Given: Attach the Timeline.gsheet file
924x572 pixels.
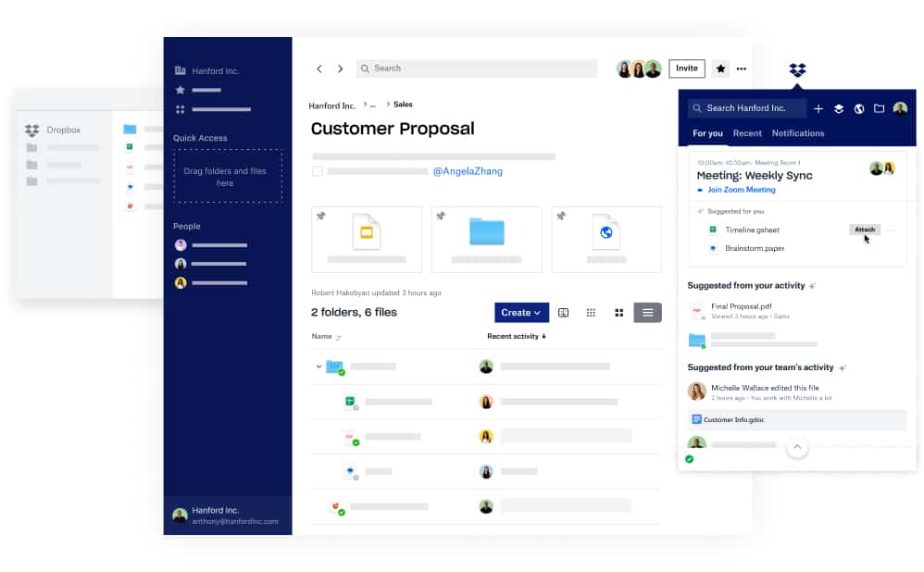Looking at the screenshot, I should pos(864,230).
